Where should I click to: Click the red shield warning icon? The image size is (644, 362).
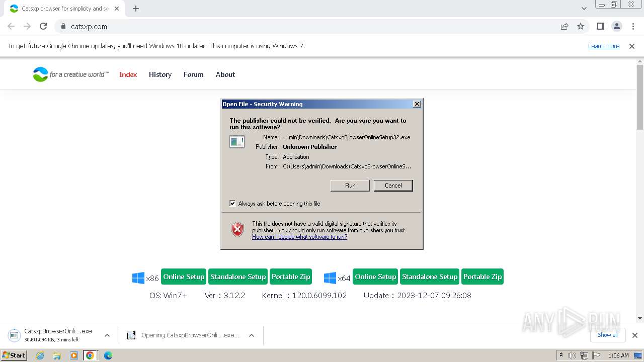[237, 229]
